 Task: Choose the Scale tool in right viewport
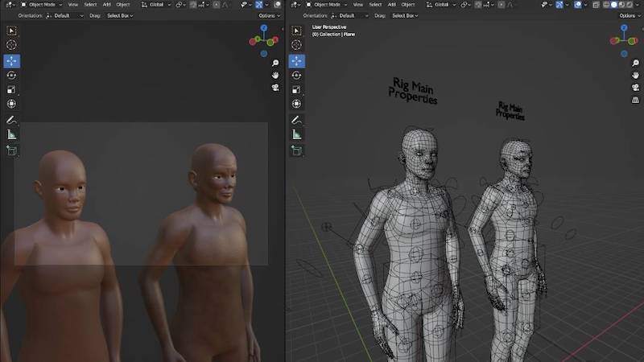coord(296,90)
